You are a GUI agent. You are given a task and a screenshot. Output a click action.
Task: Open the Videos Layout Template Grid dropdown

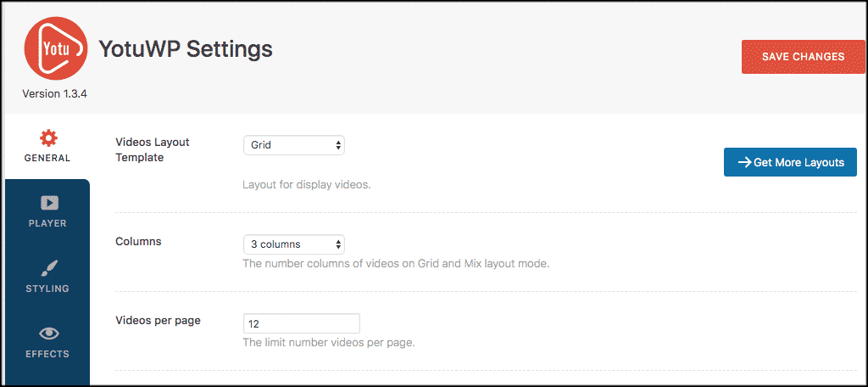pyautogui.click(x=294, y=145)
